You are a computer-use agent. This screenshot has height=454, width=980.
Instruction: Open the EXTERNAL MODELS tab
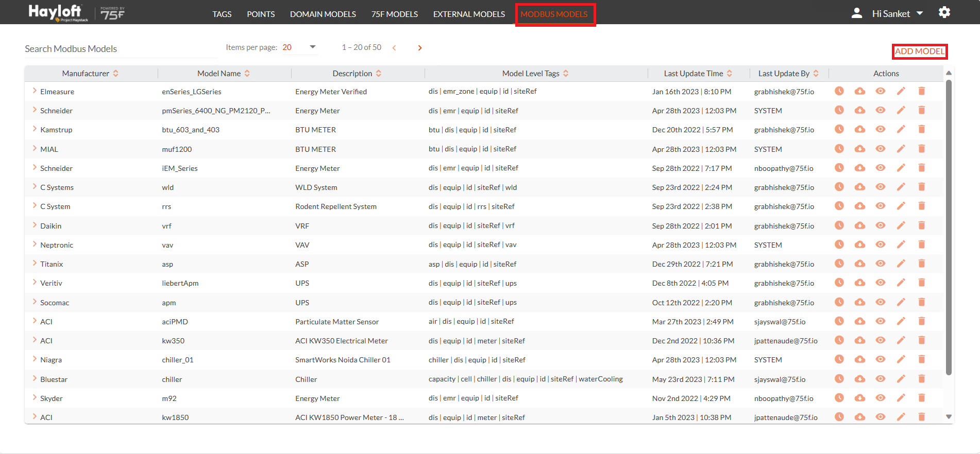tap(469, 14)
